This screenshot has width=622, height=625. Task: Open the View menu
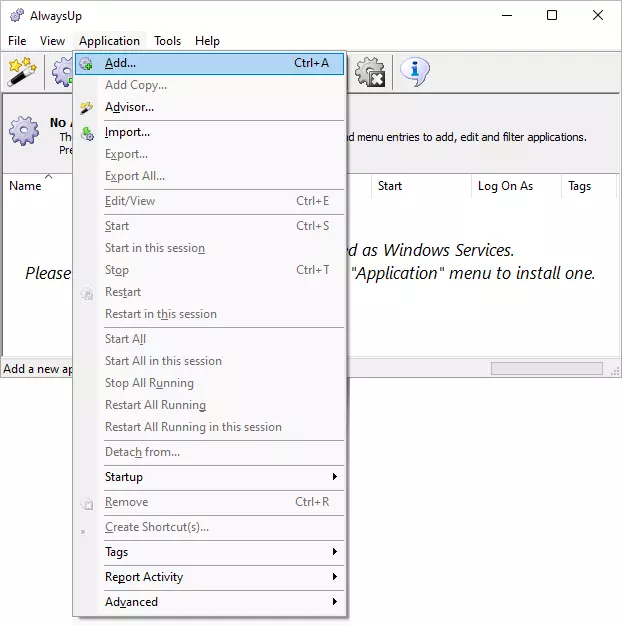coord(52,41)
